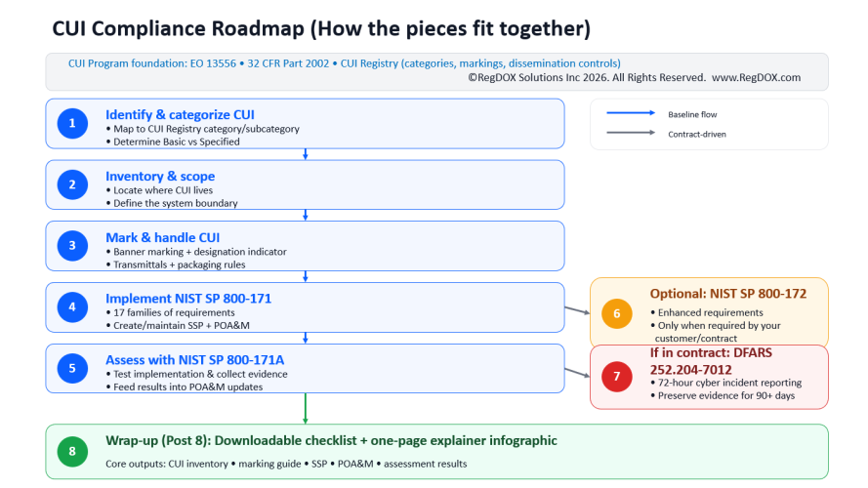Click the blue step 1 circle
The width and height of the screenshot is (868, 488).
pos(72,123)
